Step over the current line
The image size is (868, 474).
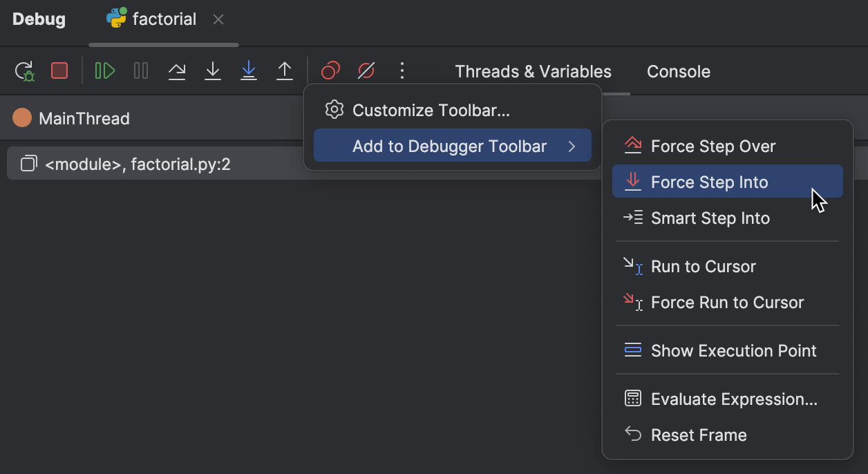point(177,70)
